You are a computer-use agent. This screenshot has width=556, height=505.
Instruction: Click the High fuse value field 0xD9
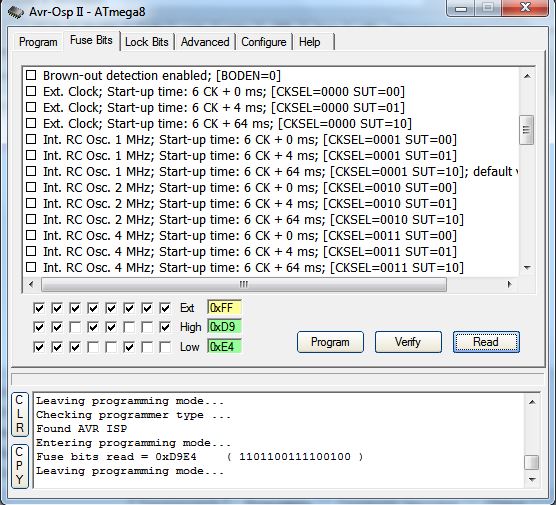coord(224,327)
